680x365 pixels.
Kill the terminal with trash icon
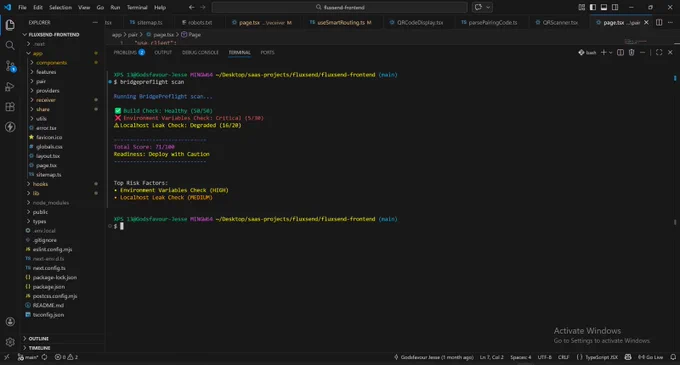(631, 52)
